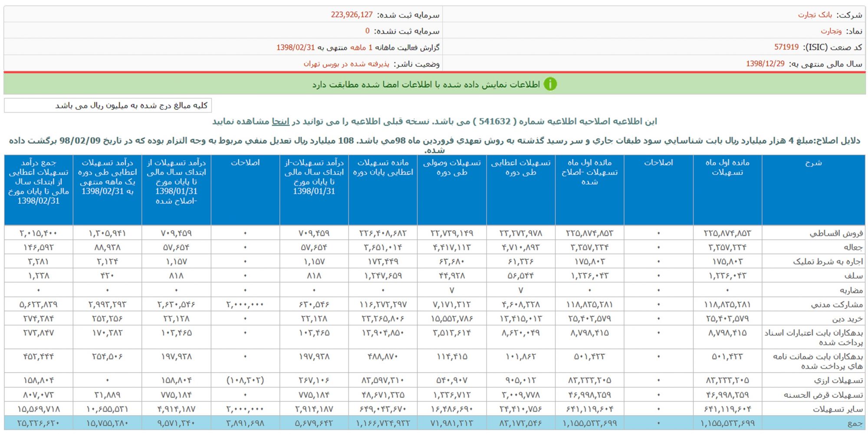Click the grand total income ۲۵,۳۲۶,۶۲۰

click(38, 423)
